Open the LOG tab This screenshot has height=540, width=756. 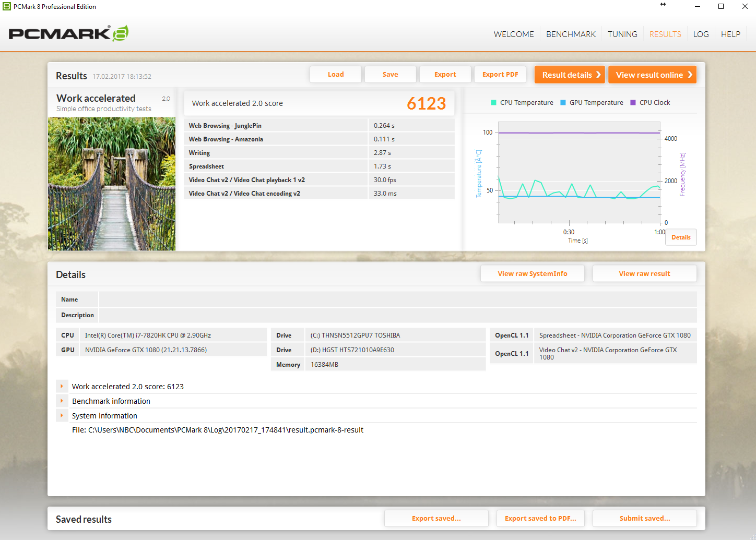pos(701,34)
